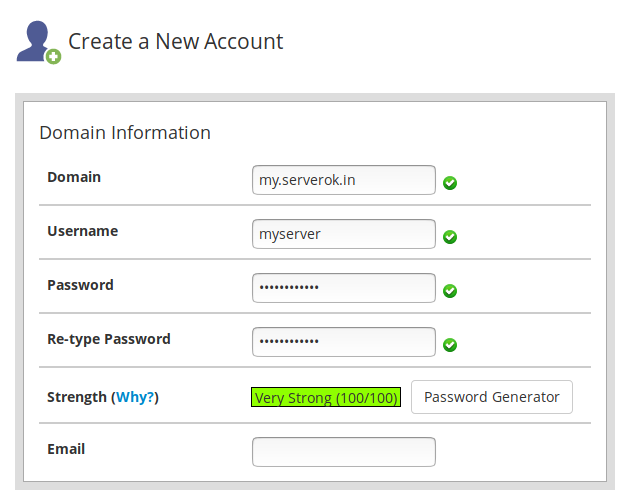Focus the Domain field containing my.serverok.in
Screen dimensions: 643x504
click(x=343, y=180)
